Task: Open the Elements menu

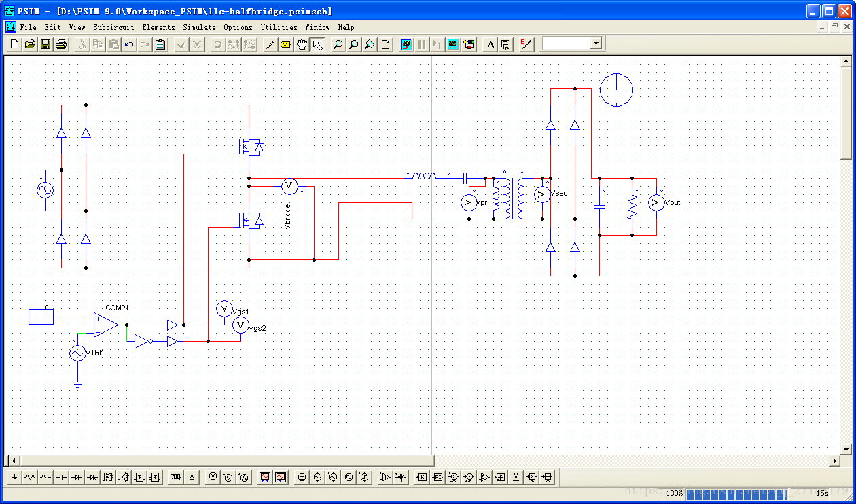Action: [158, 27]
